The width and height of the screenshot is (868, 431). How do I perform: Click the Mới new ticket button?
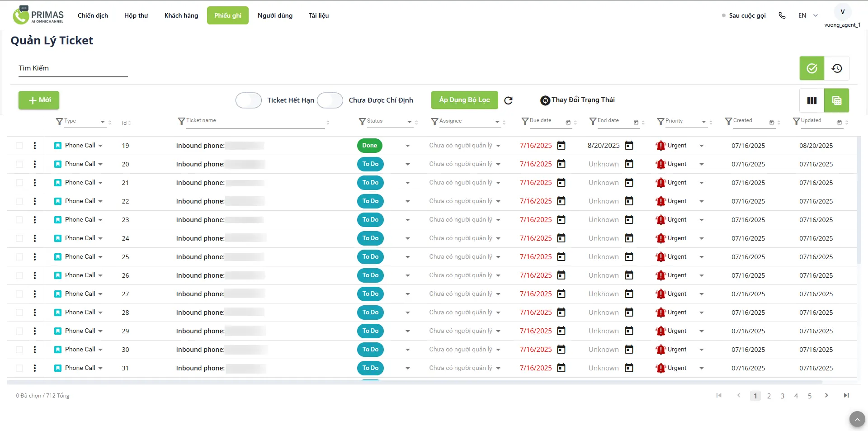click(x=39, y=100)
